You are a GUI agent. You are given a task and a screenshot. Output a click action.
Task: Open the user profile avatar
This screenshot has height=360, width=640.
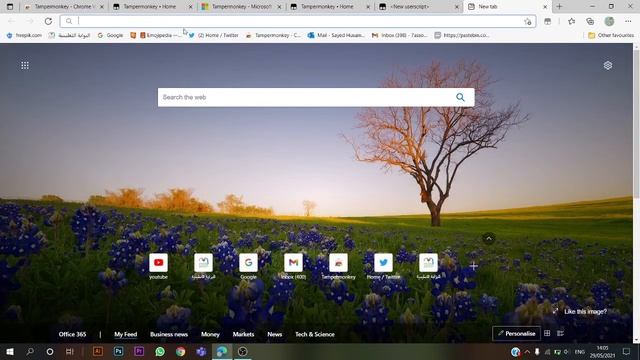[x=609, y=21]
